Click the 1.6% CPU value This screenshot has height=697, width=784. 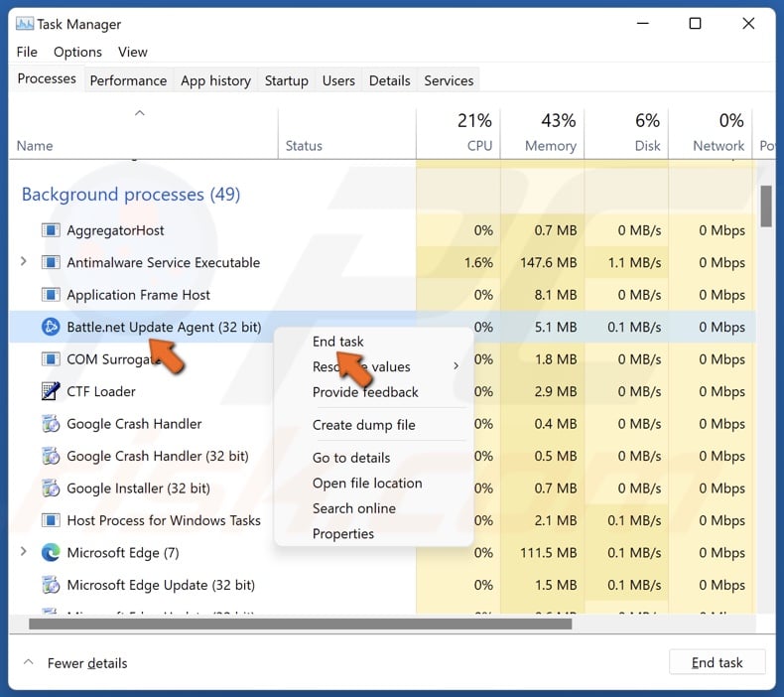478,263
